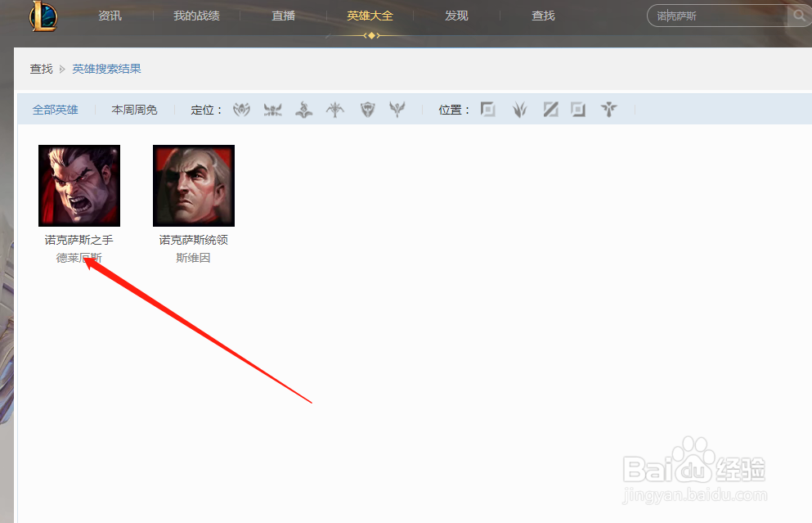The image size is (812, 523).
Task: Filter heroes by Fighter role icon
Action: click(x=273, y=110)
